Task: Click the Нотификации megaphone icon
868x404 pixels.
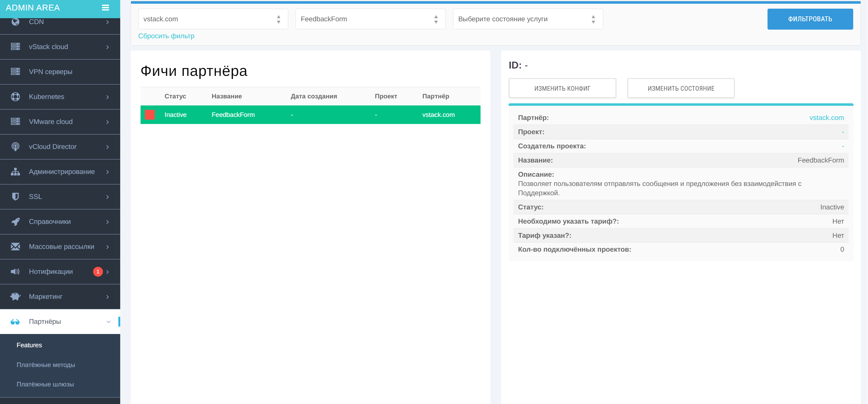Action: (x=15, y=271)
